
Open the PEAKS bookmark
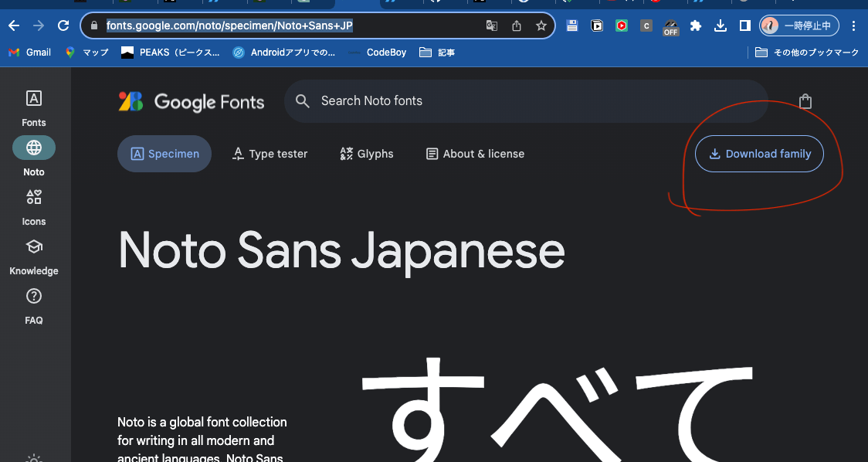pyautogui.click(x=171, y=52)
